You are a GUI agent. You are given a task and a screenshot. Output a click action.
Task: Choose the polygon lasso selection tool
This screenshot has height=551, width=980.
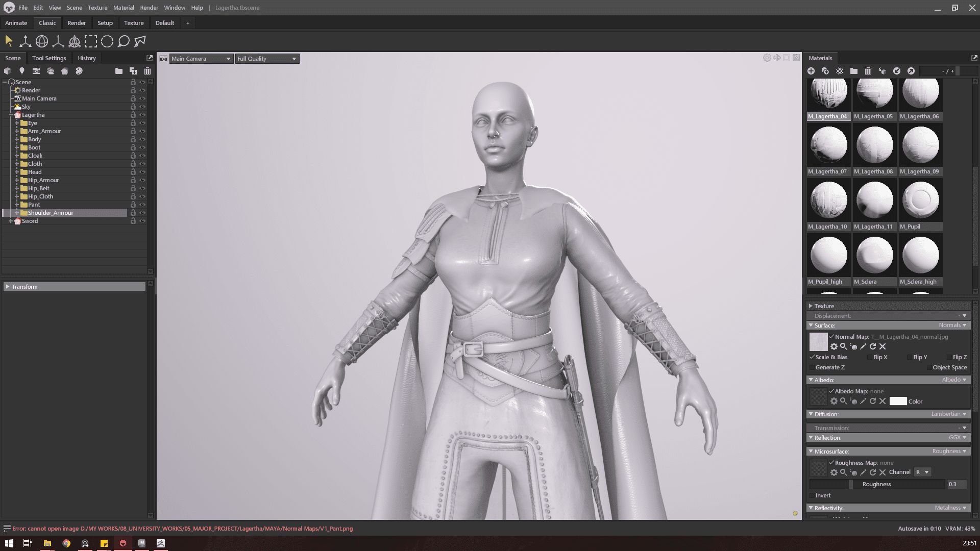pyautogui.click(x=140, y=41)
